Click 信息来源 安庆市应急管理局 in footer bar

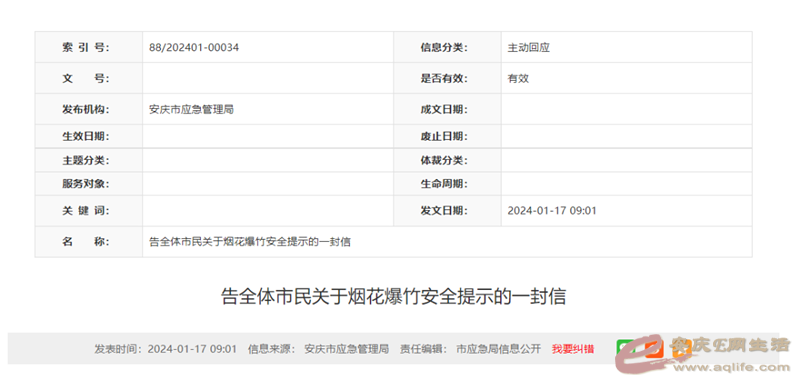[318, 349]
